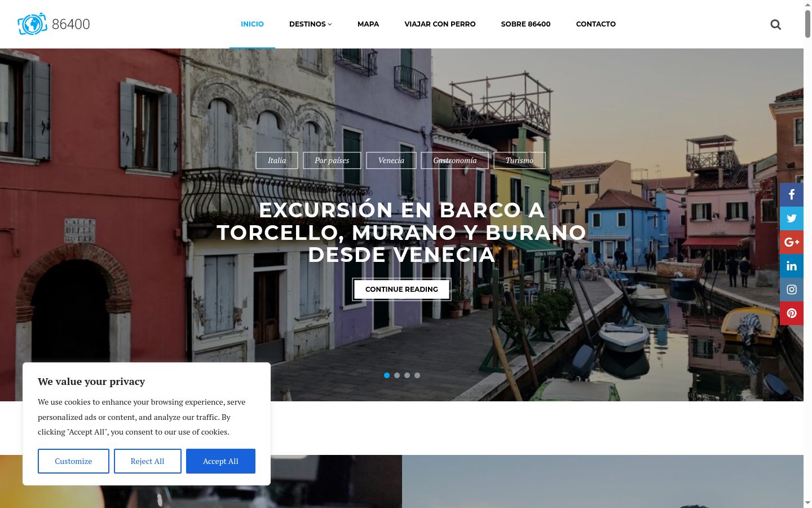Select the Turismo category tag
The height and width of the screenshot is (508, 812).
click(x=519, y=160)
